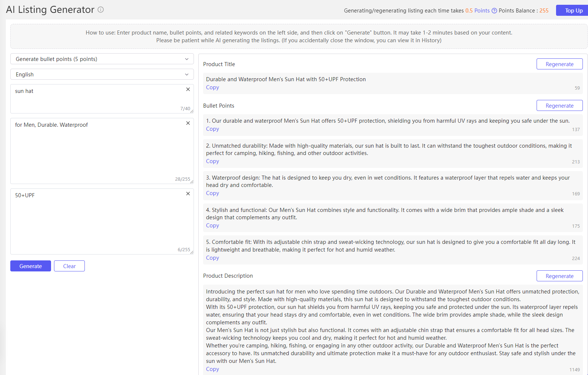Regenerate the Product Description

click(559, 275)
